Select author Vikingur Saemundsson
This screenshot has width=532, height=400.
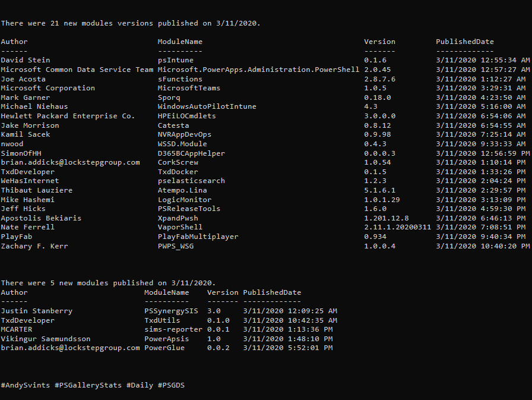click(46, 339)
